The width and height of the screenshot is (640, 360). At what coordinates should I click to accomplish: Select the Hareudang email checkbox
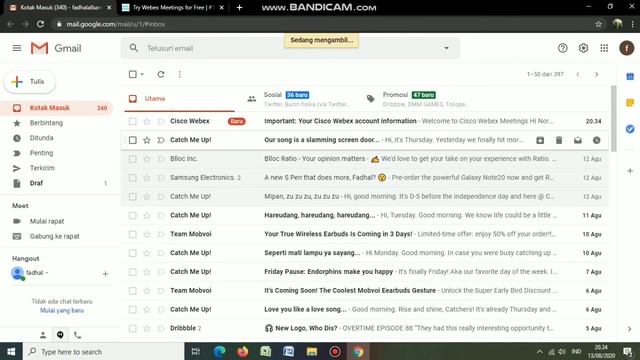[133, 215]
